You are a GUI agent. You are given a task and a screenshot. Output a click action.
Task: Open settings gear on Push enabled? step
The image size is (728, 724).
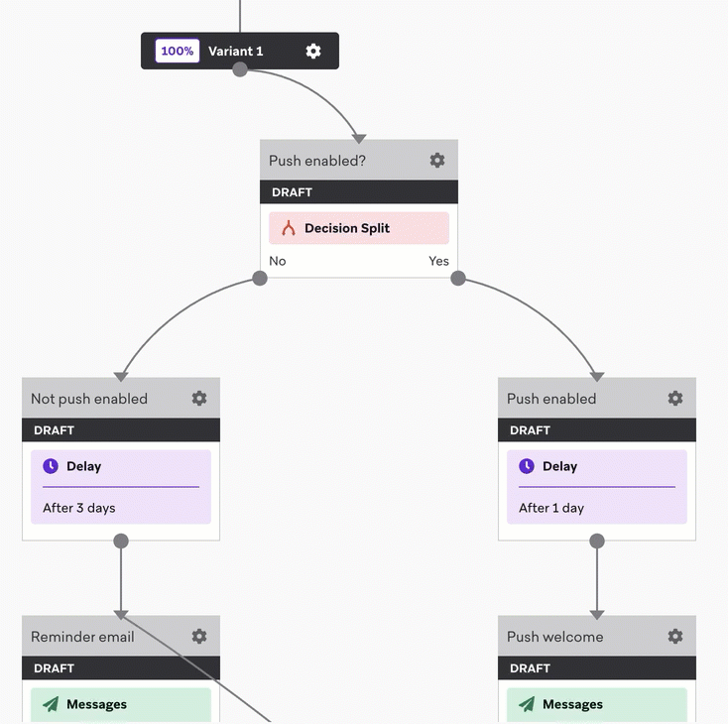[436, 161]
